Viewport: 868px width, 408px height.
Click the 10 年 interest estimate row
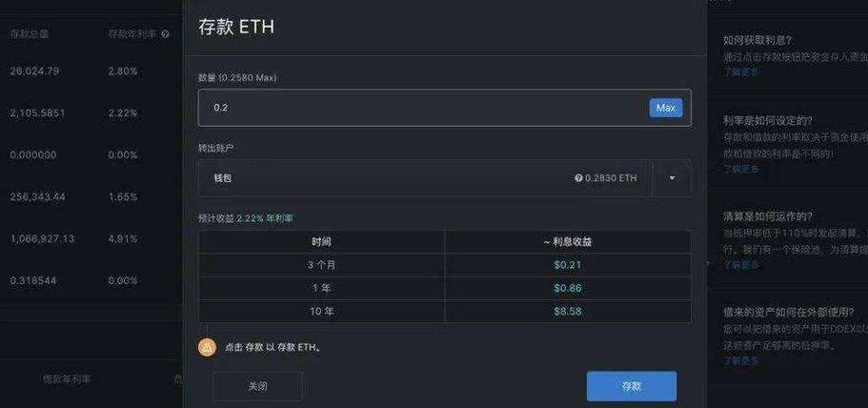click(x=444, y=311)
